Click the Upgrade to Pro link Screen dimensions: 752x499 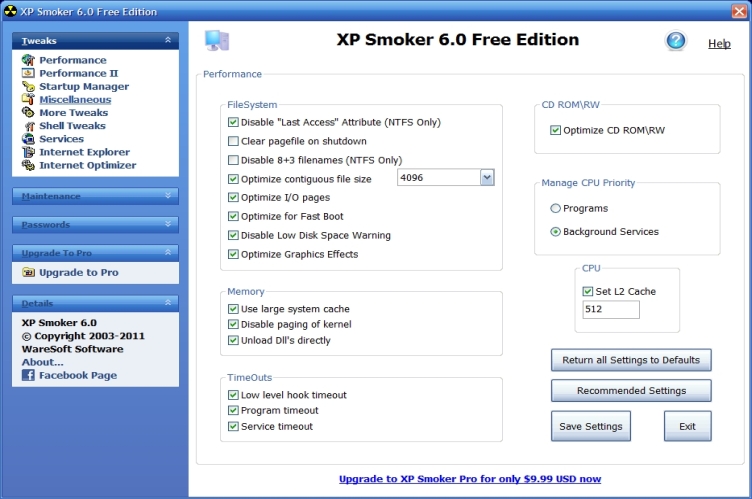click(79, 273)
